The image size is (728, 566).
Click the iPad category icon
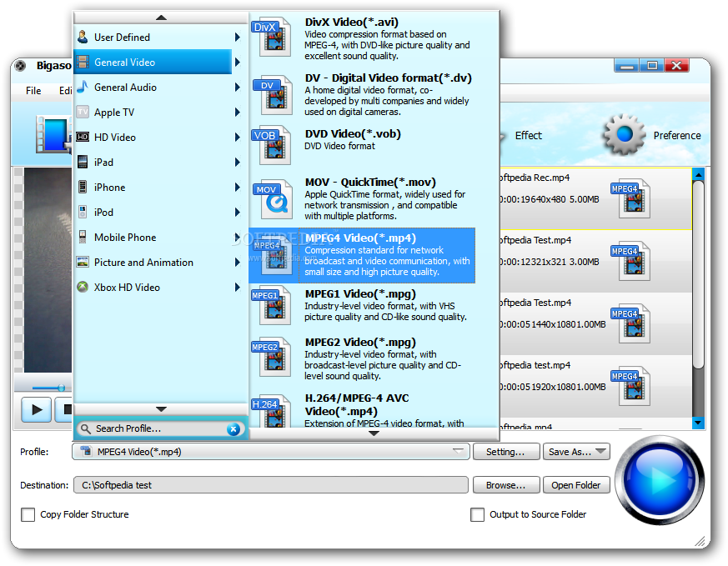coord(83,162)
